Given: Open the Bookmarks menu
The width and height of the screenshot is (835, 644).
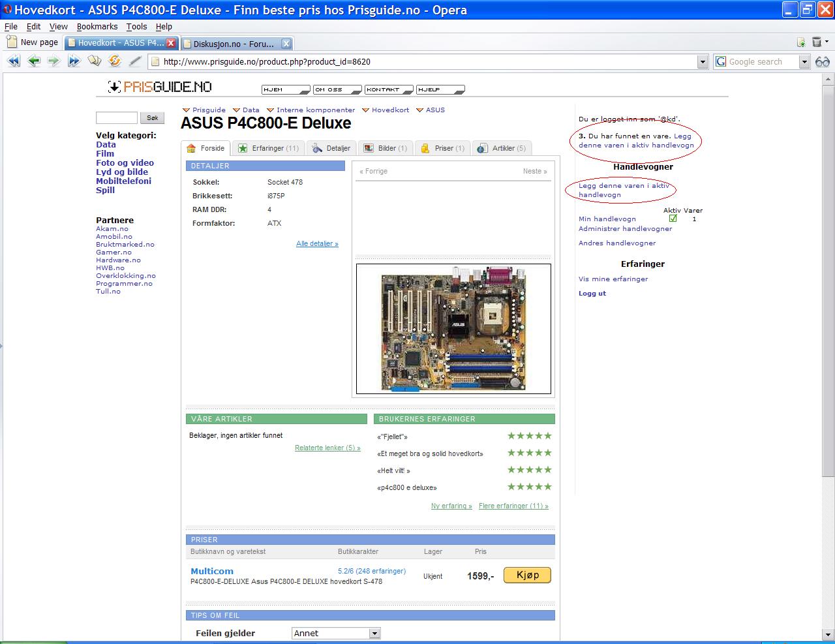Looking at the screenshot, I should click(x=97, y=27).
